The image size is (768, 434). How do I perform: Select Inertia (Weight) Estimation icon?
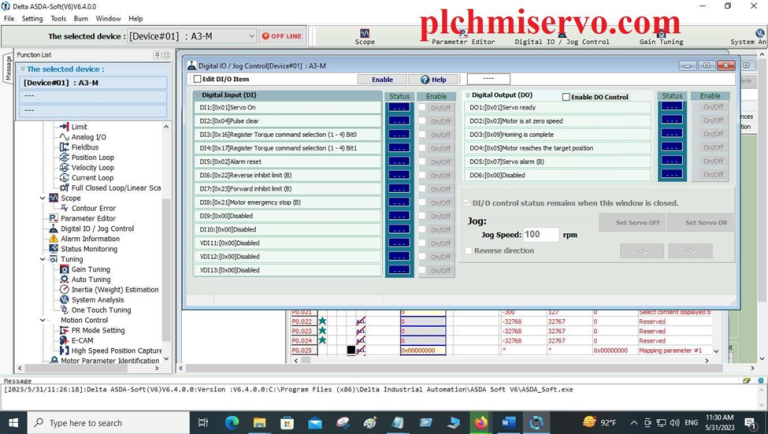64,289
